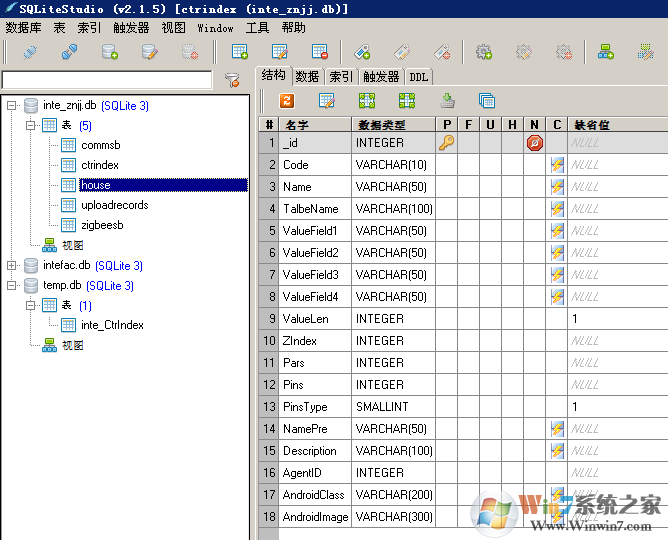Open the 触发器 menu in menu bar
The height and width of the screenshot is (540, 668).
tap(131, 28)
